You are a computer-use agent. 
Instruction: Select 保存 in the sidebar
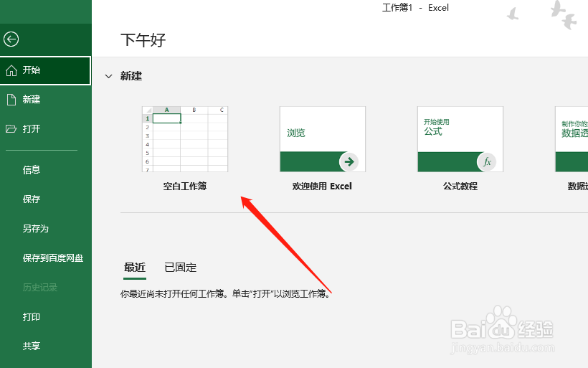45,199
